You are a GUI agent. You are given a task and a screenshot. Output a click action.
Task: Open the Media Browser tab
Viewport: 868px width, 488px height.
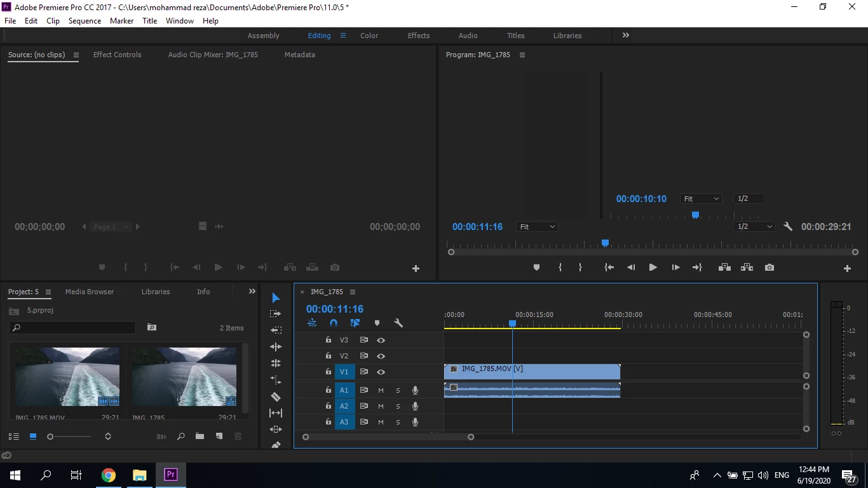tap(90, 292)
